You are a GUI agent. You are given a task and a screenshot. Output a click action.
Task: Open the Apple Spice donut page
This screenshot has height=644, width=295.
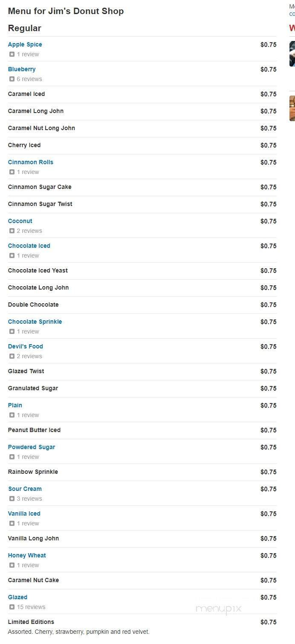pyautogui.click(x=25, y=44)
